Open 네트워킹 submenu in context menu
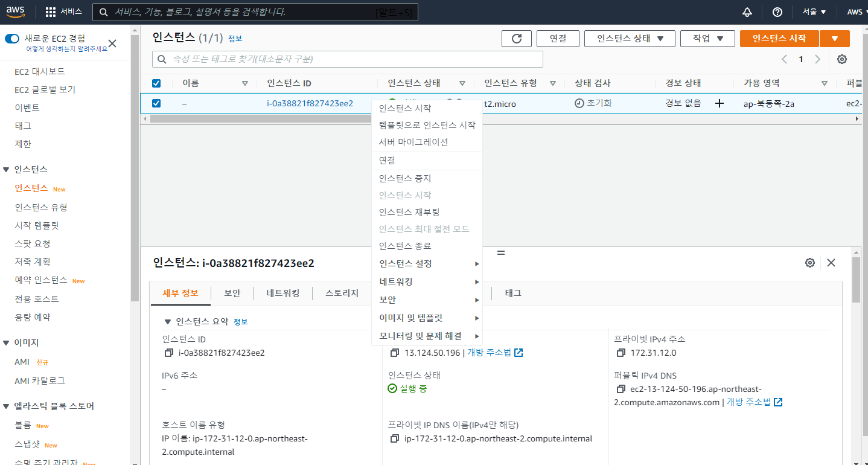868x465 pixels. [x=427, y=282]
